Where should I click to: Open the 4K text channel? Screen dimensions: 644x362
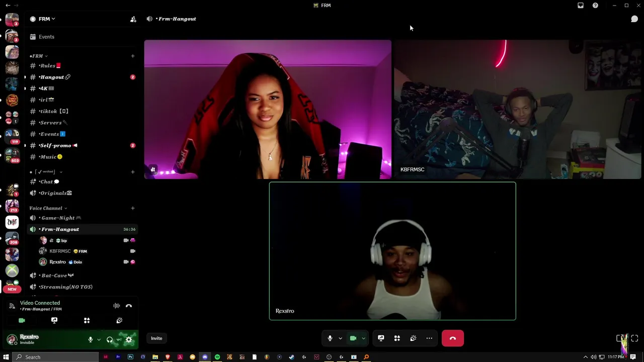[x=82, y=88]
